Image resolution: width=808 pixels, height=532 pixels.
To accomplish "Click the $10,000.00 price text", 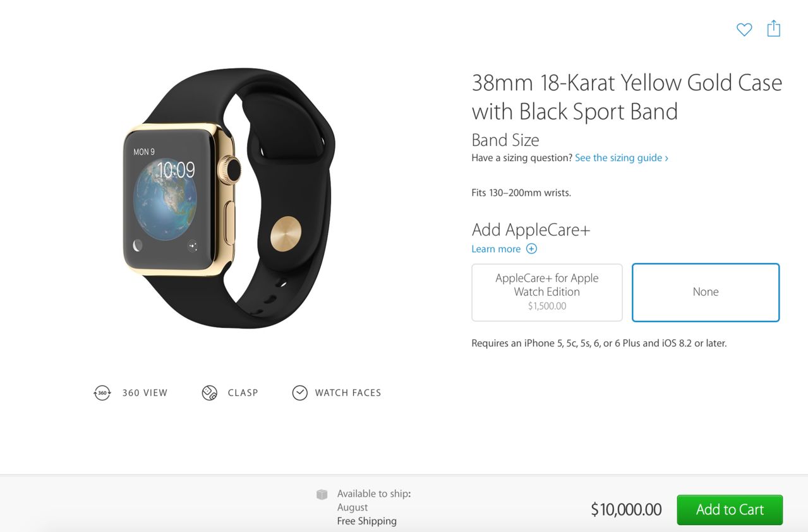I will (626, 510).
